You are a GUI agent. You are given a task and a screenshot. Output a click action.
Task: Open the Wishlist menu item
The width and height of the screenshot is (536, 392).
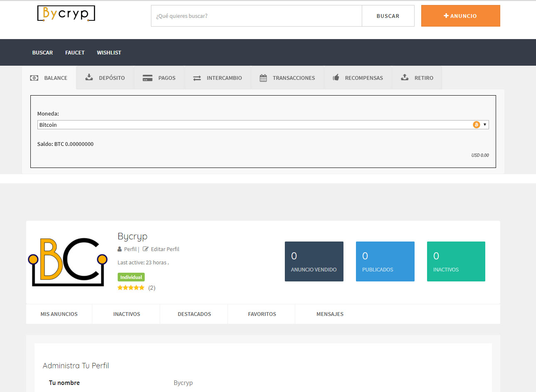pos(109,53)
